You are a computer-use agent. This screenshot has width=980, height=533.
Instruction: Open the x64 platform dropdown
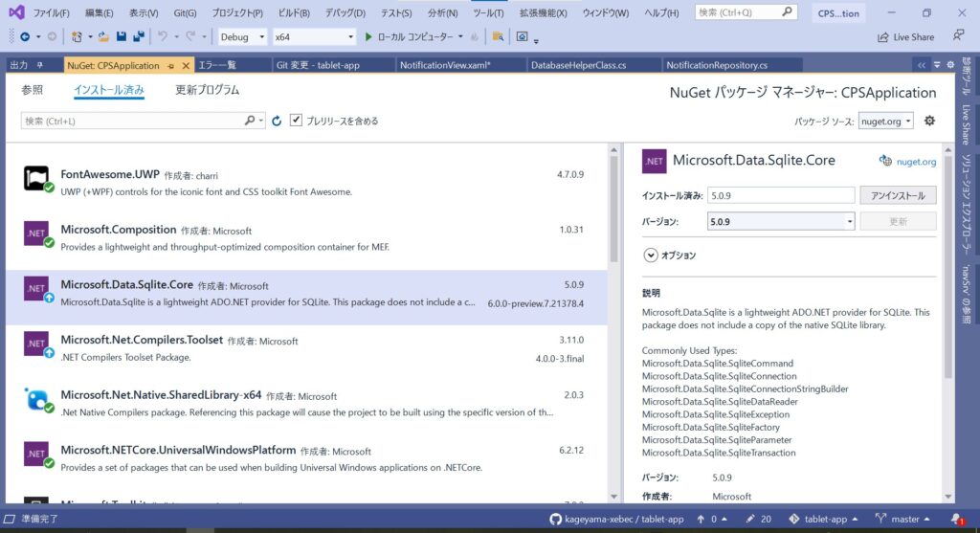pos(312,36)
